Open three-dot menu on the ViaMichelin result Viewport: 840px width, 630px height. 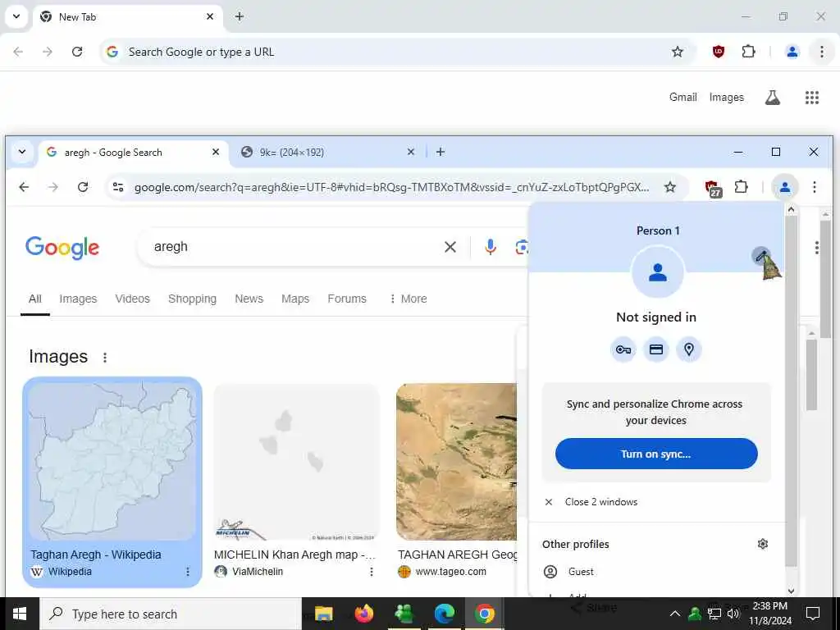372,572
